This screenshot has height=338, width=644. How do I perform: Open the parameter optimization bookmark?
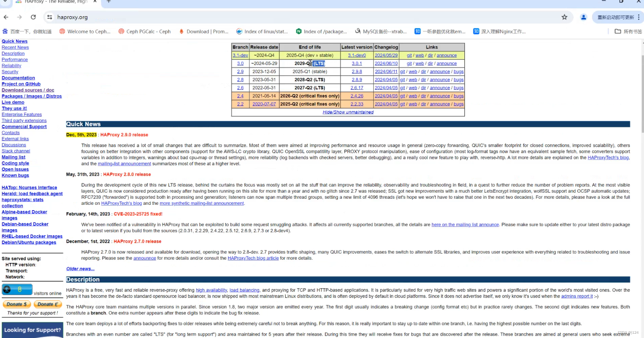click(440, 32)
